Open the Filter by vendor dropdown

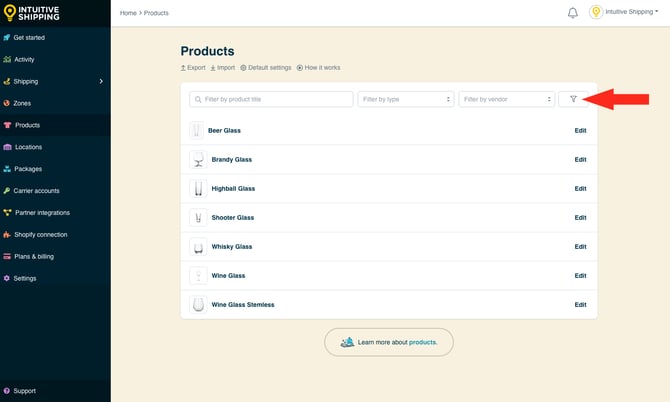[x=506, y=99]
